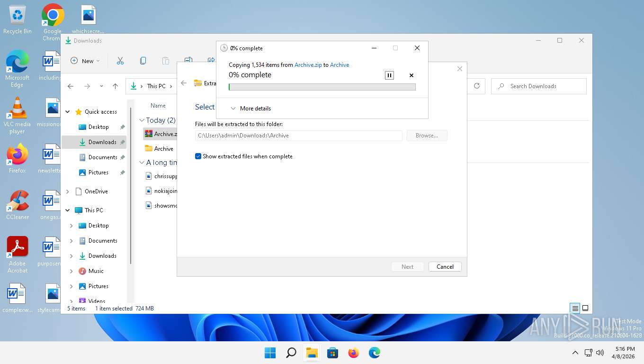Cancel the copy with the X icon

click(411, 75)
